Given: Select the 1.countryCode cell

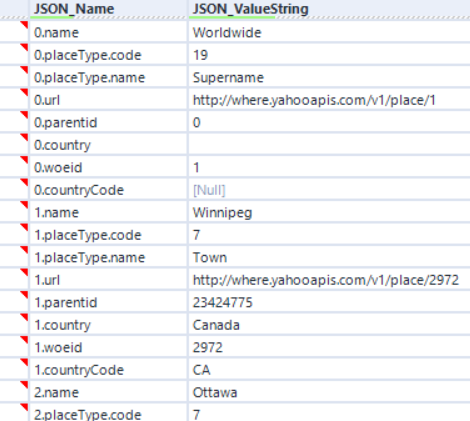Looking at the screenshot, I should (x=108, y=370).
